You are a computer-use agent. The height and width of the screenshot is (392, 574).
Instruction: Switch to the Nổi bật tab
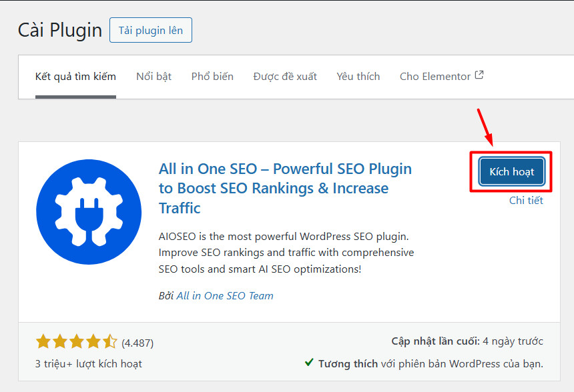[154, 77]
